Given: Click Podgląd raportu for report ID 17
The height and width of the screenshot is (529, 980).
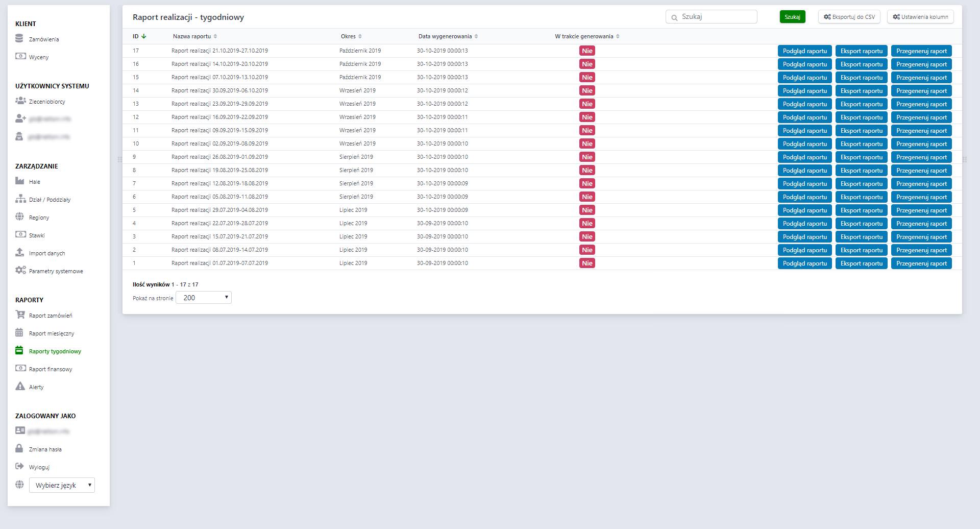Looking at the screenshot, I should click(804, 51).
